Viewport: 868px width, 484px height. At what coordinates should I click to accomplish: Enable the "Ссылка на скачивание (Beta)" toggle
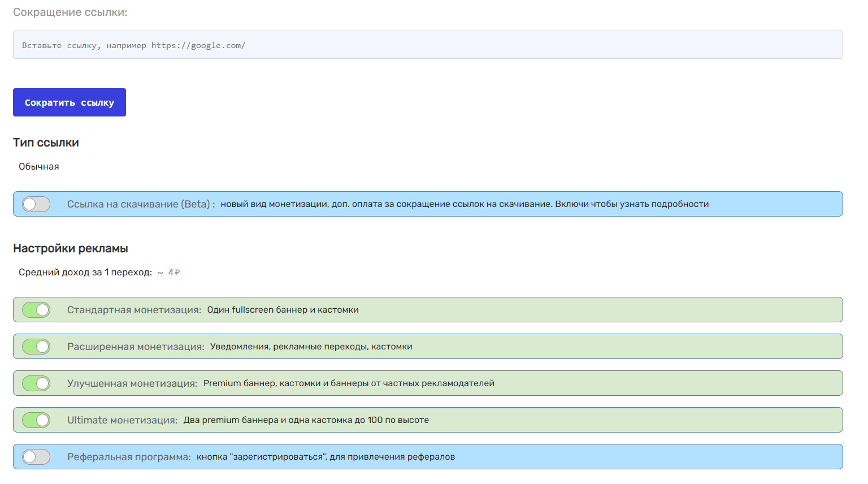[x=36, y=204]
